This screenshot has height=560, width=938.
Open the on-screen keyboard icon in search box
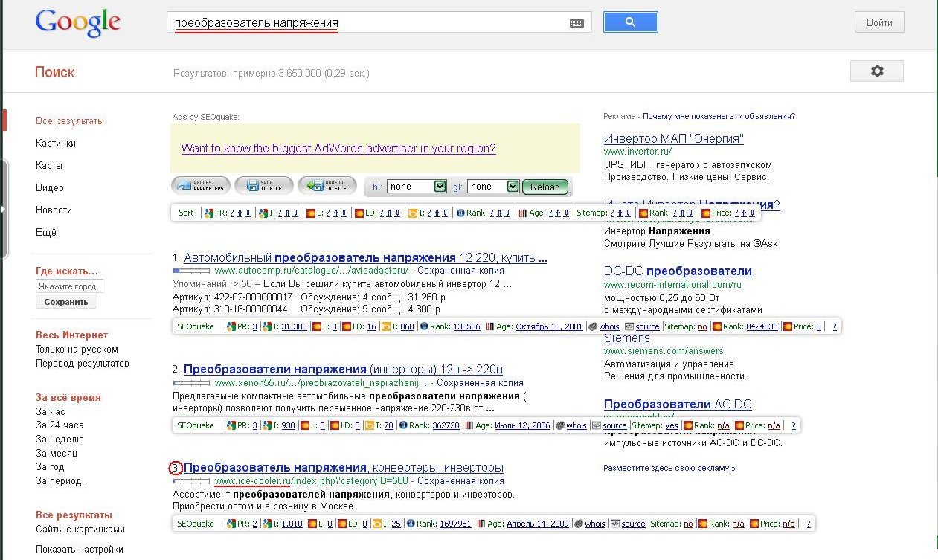(x=576, y=23)
